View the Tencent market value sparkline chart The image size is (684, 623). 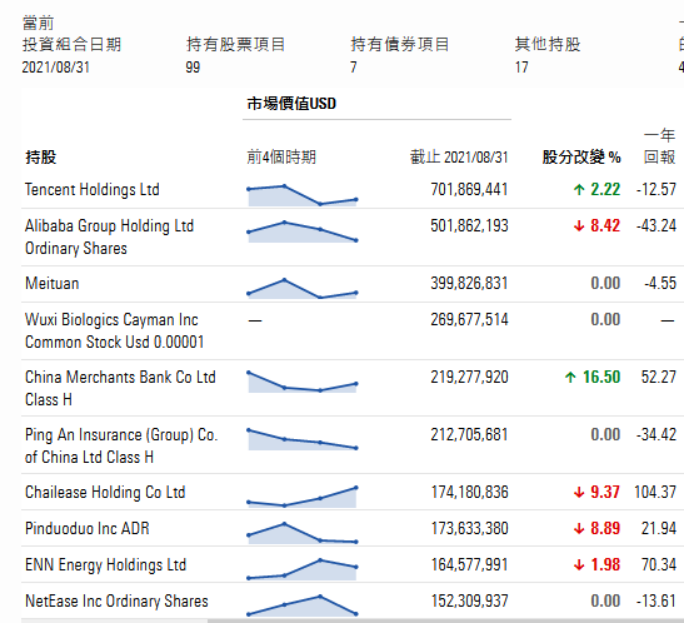point(302,195)
